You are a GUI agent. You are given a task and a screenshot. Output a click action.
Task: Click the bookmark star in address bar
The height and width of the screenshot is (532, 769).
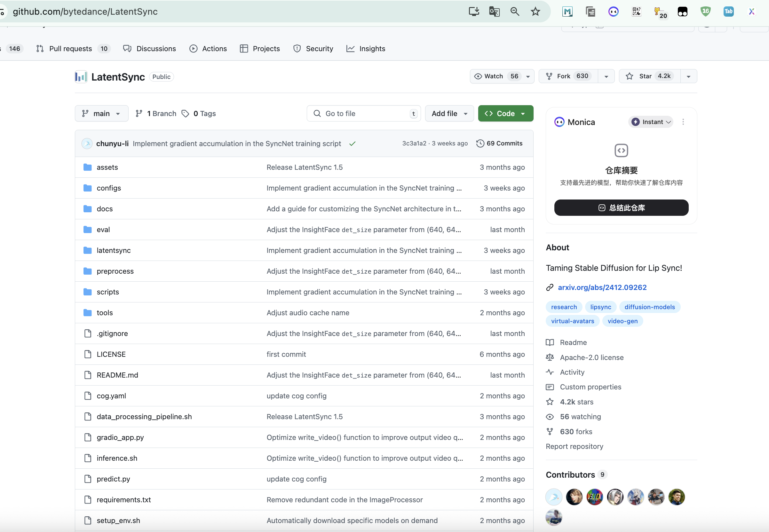(x=535, y=12)
